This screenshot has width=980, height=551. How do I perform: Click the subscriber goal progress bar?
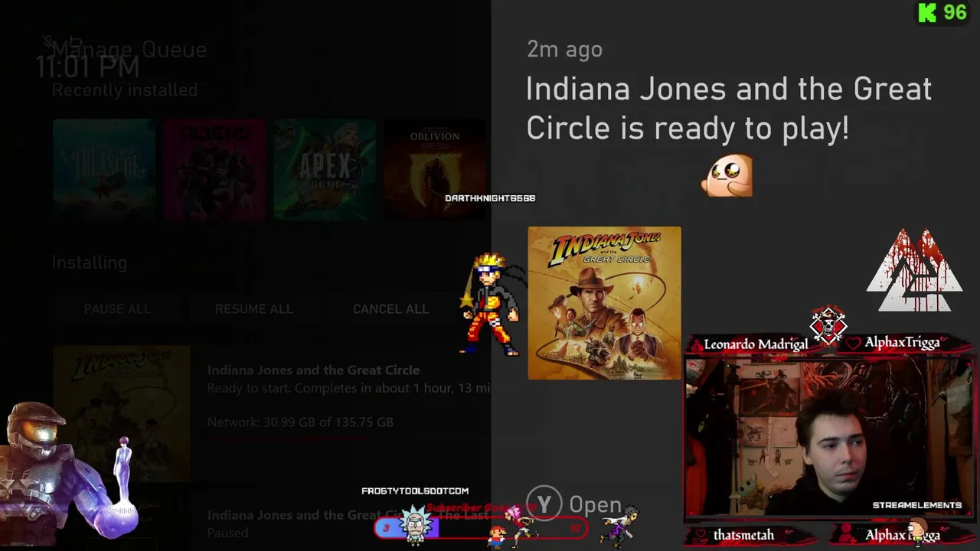coord(482,527)
